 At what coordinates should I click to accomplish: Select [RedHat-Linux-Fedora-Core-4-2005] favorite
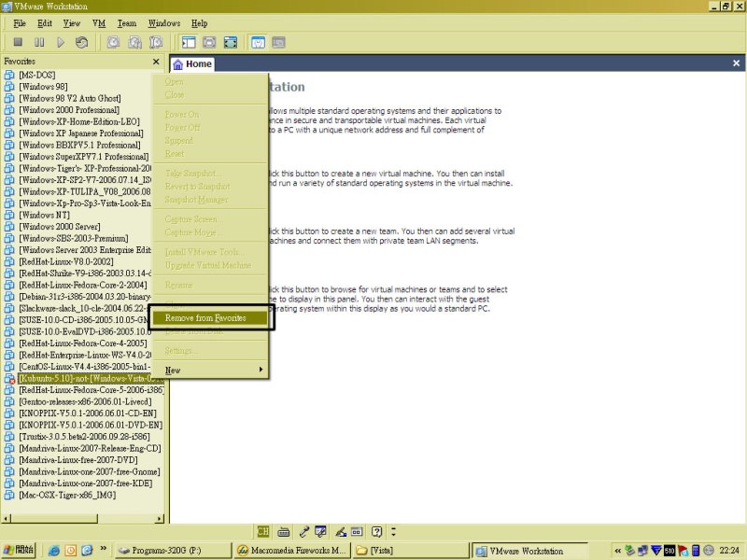tap(83, 343)
